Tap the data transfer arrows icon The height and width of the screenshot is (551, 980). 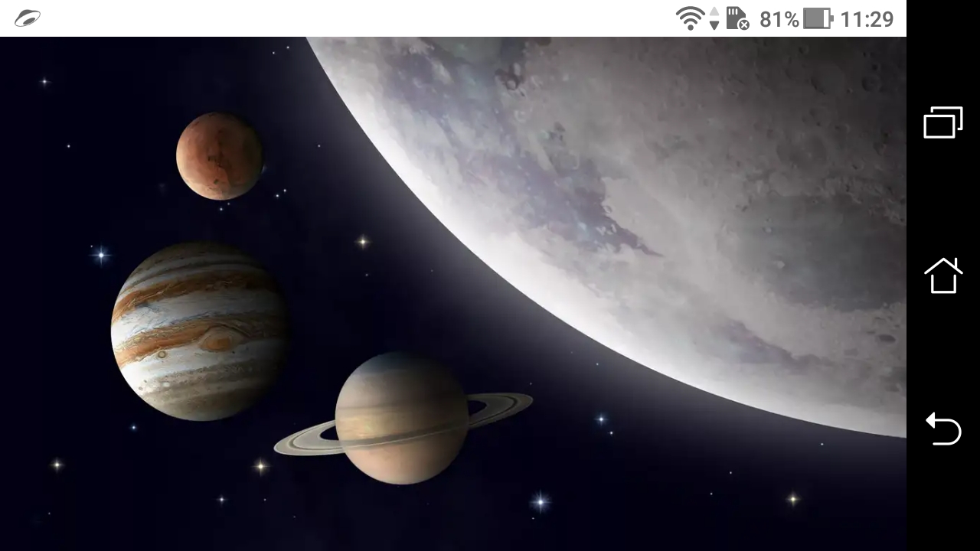(x=714, y=18)
